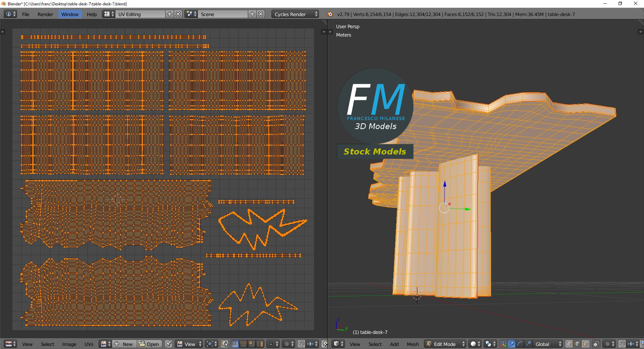Add a new screen layout
Screen dimensions: 644x349
pyautogui.click(x=170, y=14)
